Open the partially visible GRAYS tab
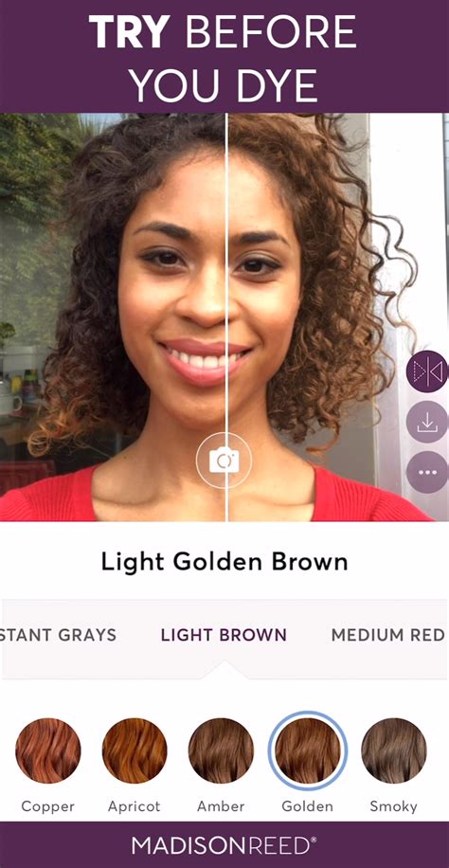Image resolution: width=449 pixels, height=868 pixels. (x=58, y=635)
